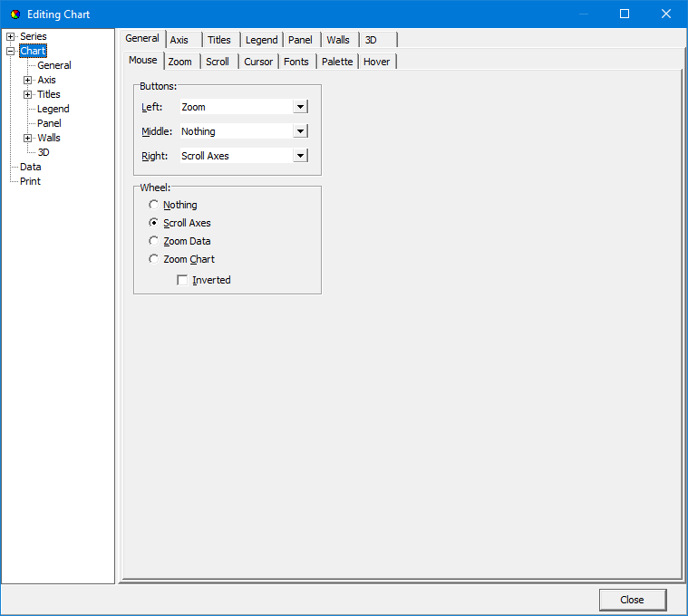Expand the Axis tree node
688x616 pixels.
click(x=28, y=80)
